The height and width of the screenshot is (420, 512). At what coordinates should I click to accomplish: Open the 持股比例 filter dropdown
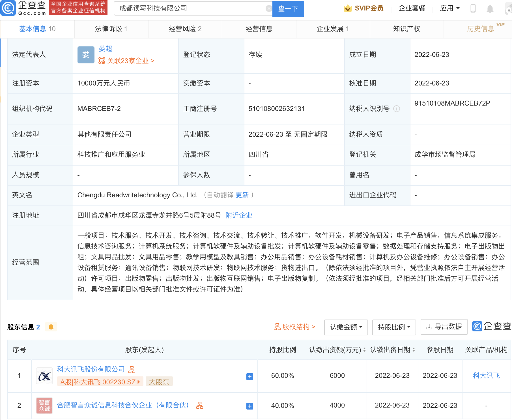[x=394, y=327]
